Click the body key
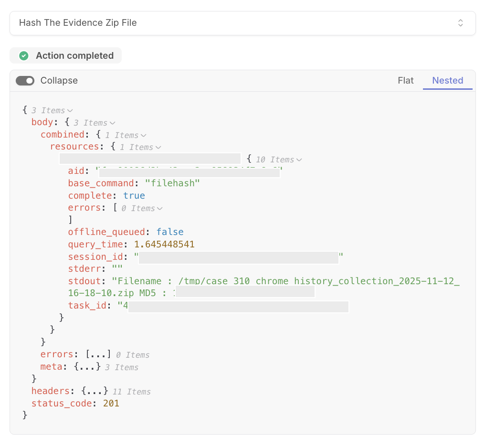Screen dimensions: 485x448 tap(42, 122)
